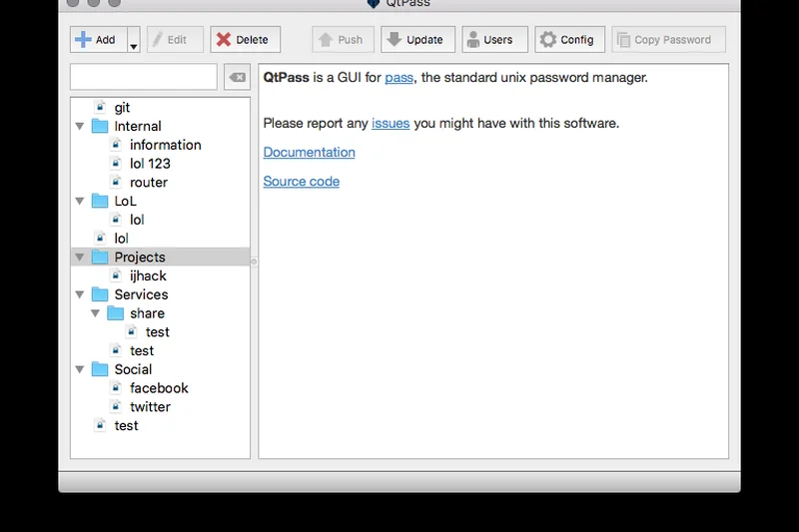Screen dimensions: 799x532
Task: Open the Source code link
Action: [301, 182]
